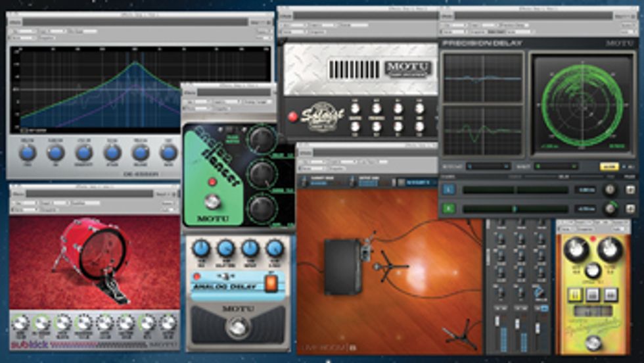Click the green curve peak in De-Esser graph

pos(135,63)
